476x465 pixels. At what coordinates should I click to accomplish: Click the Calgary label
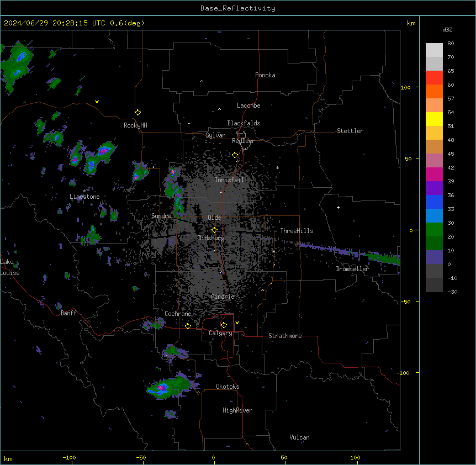pos(221,333)
